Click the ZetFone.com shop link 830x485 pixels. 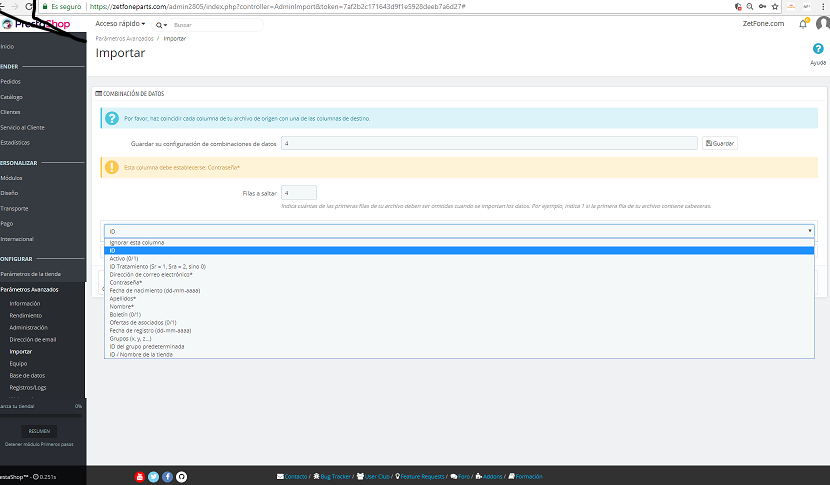[763, 24]
